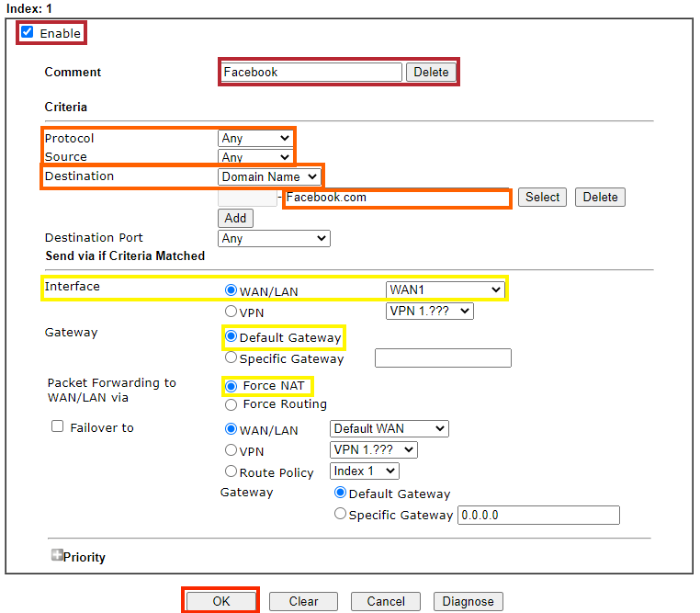Run the Diagnose button
This screenshot has width=700, height=613.
click(x=468, y=601)
